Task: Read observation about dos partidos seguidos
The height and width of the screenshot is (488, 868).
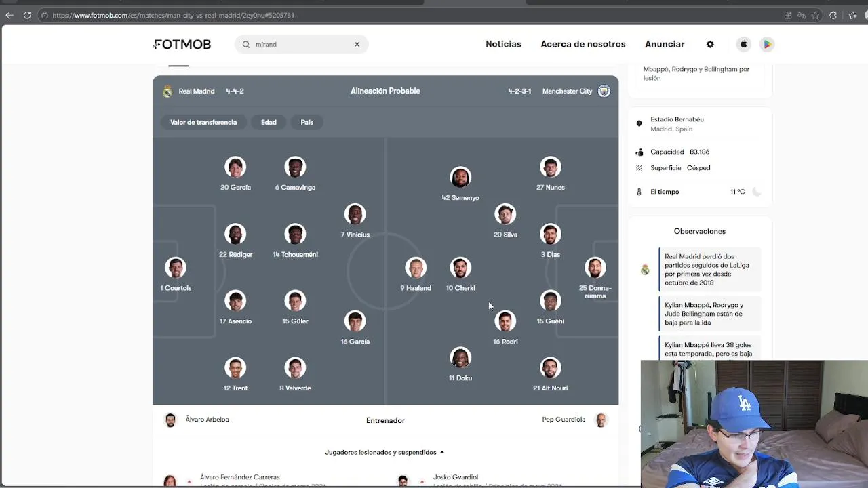Action: 709,270
